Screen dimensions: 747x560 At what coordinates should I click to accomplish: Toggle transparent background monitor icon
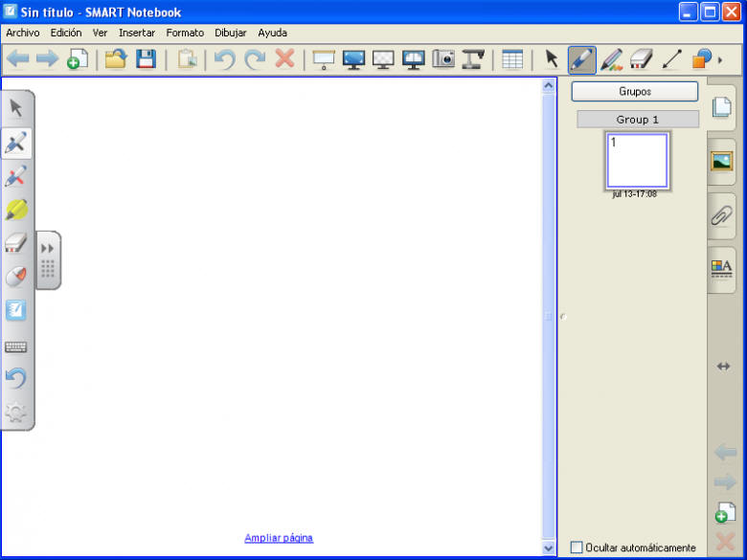coord(383,59)
